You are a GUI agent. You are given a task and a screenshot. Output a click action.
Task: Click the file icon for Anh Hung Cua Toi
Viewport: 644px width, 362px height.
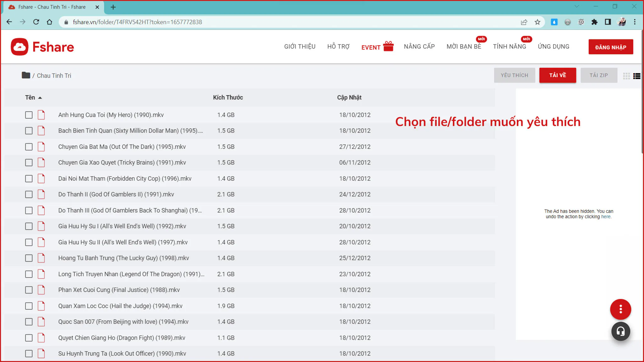point(41,115)
